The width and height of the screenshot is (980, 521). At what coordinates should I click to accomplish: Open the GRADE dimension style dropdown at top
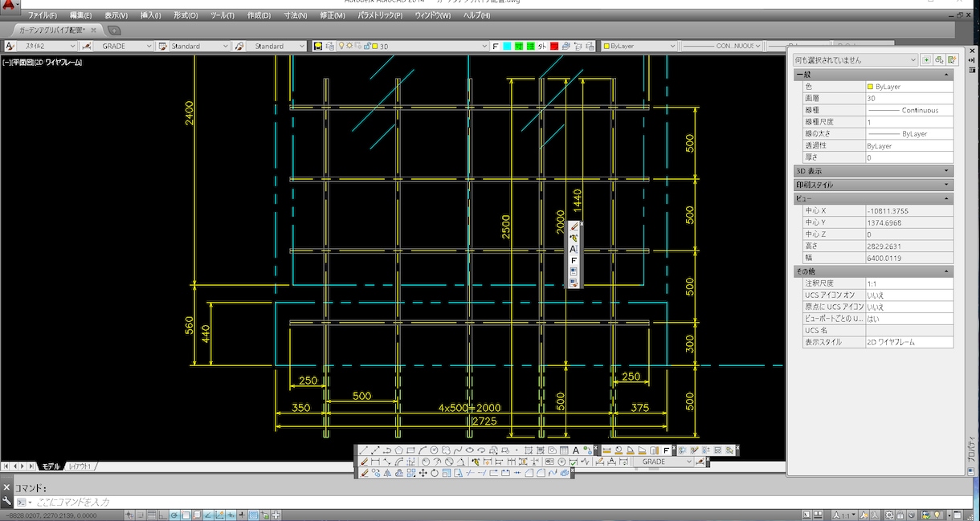coord(123,47)
